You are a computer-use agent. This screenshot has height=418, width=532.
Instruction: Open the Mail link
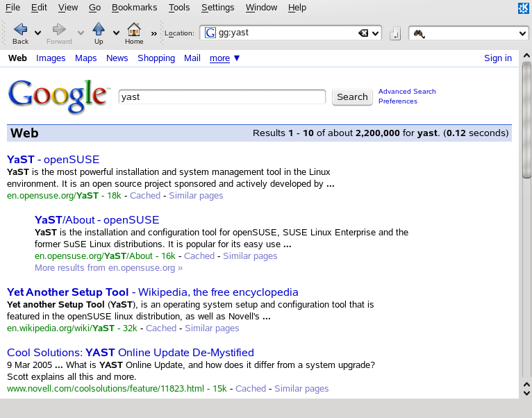pyautogui.click(x=192, y=58)
